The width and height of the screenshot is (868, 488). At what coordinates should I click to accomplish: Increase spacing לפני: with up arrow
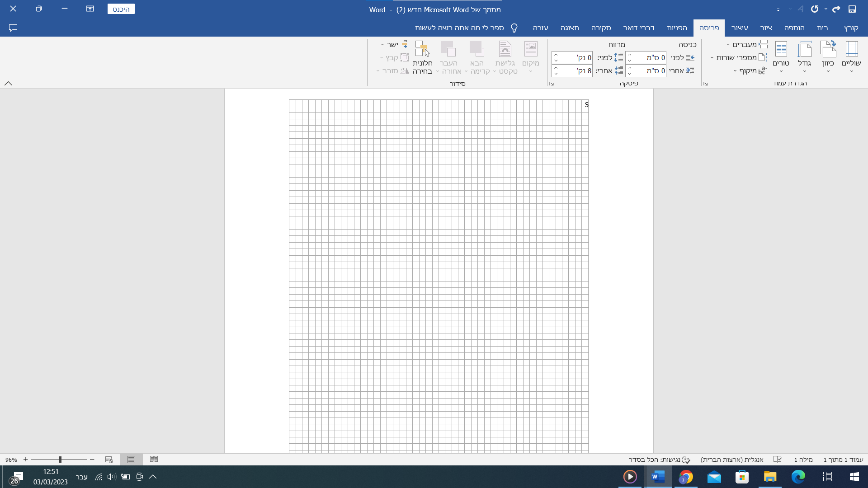pos(556,55)
